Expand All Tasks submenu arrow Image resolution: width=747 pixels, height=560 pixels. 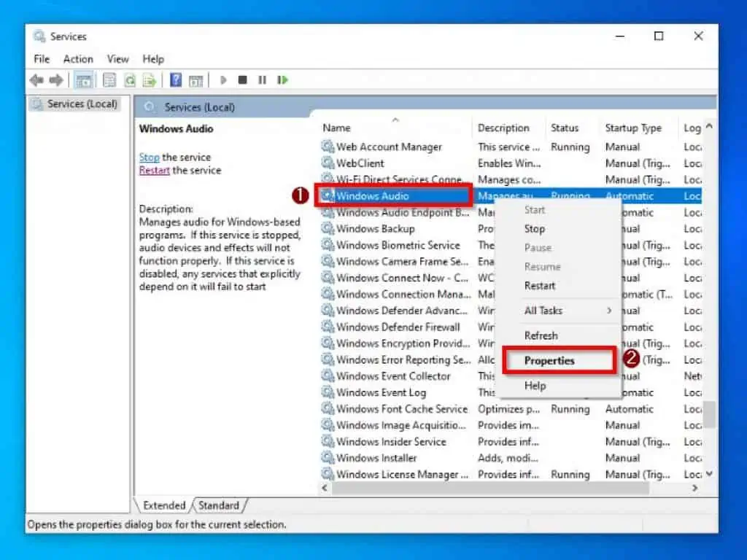[609, 311]
